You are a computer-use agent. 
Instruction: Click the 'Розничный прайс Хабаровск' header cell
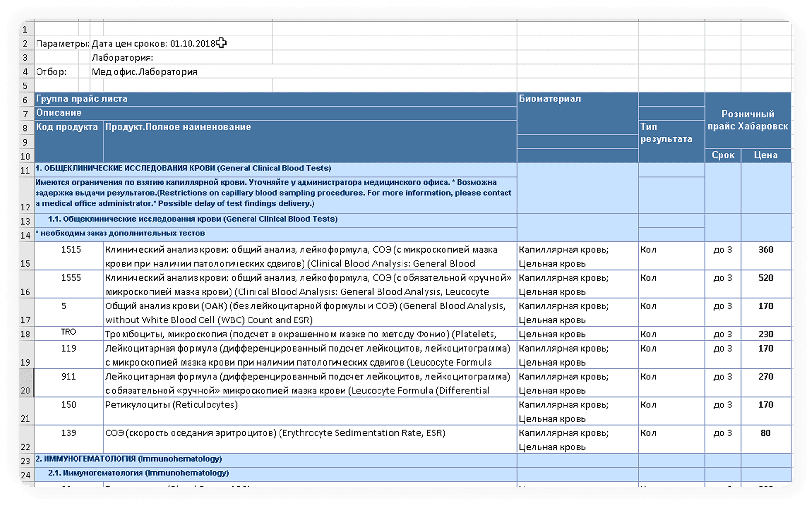click(x=748, y=120)
